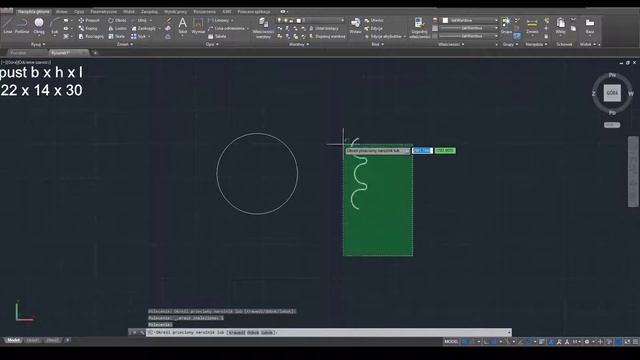This screenshot has width=640, height=360.
Task: Select the Linia (line) tool
Action: pyautogui.click(x=7, y=26)
